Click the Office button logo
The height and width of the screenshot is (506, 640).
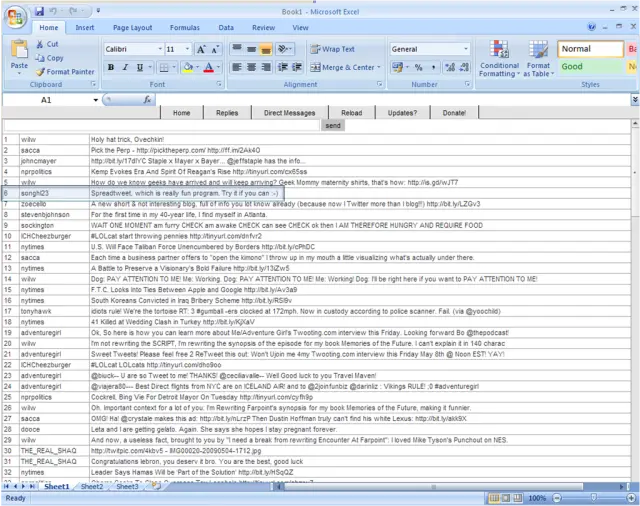coord(15,14)
